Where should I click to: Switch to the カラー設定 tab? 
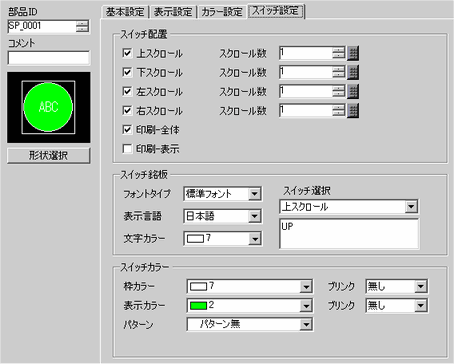(x=222, y=12)
